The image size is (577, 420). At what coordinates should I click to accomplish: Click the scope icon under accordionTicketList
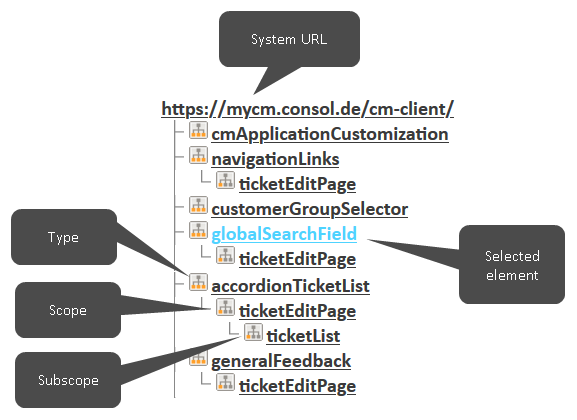click(x=225, y=307)
